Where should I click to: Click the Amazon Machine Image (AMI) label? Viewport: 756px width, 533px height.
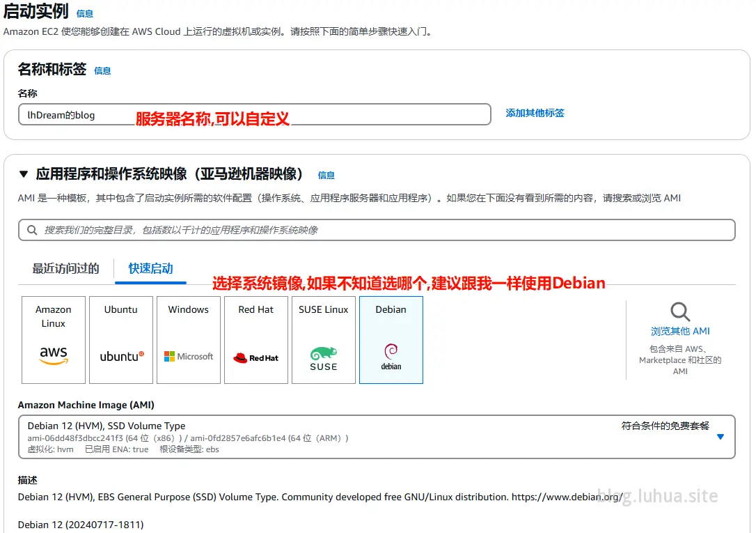[x=86, y=405]
